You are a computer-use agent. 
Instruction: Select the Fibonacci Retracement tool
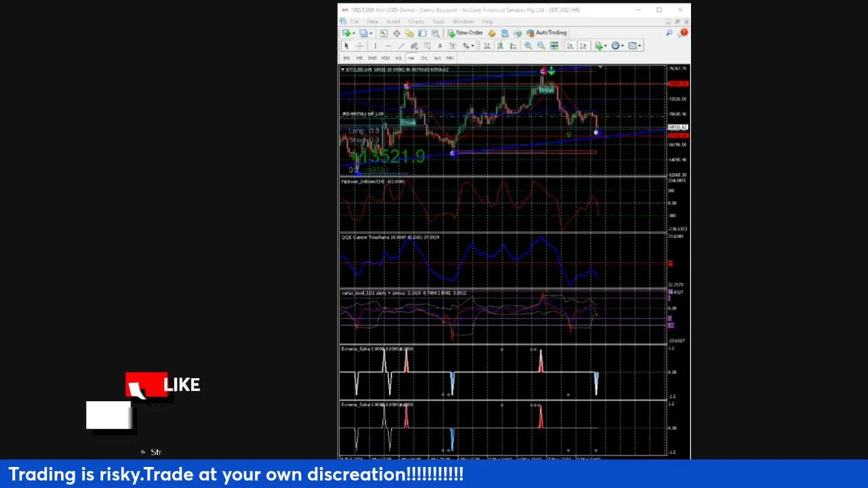coord(427,45)
